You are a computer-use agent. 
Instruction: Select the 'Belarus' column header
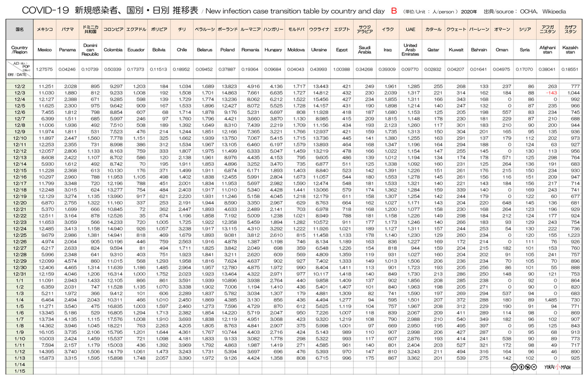click(204, 50)
